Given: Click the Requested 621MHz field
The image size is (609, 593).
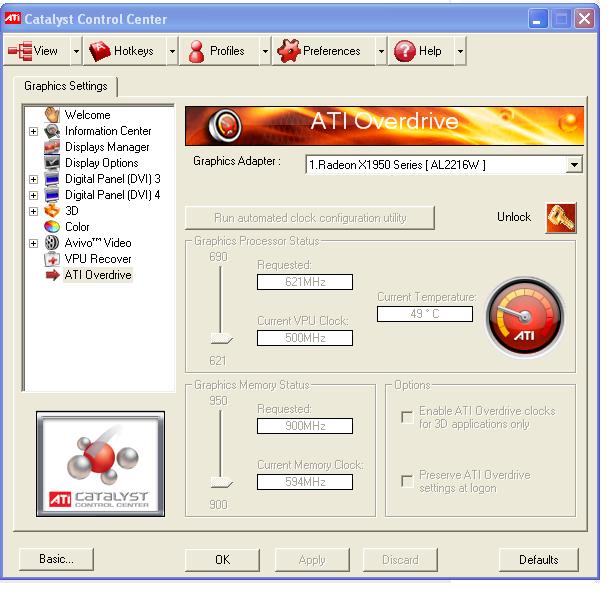Looking at the screenshot, I should point(305,282).
